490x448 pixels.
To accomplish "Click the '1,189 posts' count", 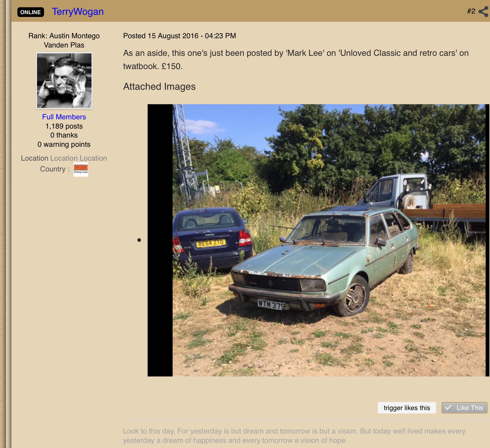I will 64,126.
